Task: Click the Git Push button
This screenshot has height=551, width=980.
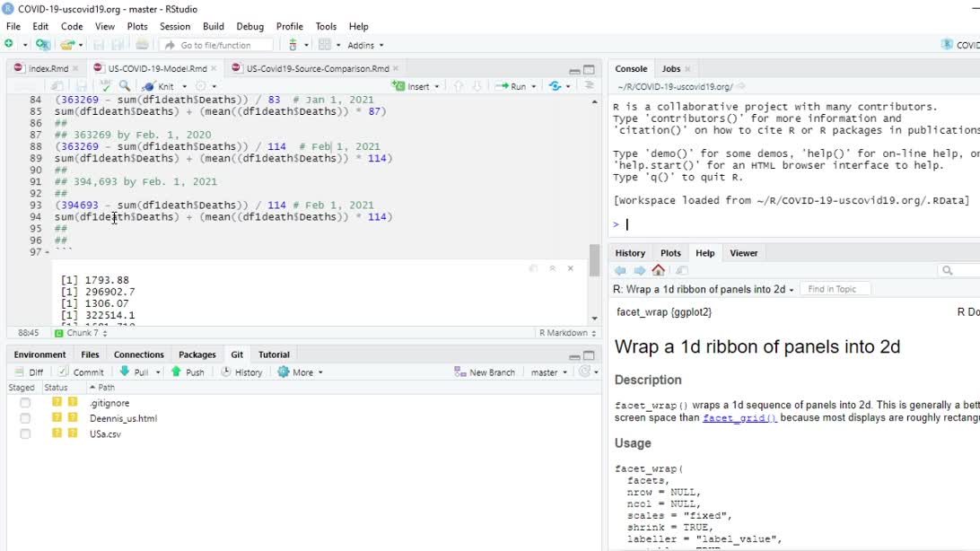Action: 188,372
